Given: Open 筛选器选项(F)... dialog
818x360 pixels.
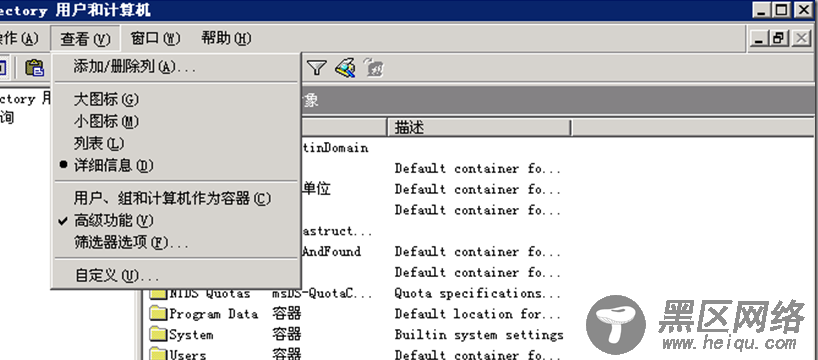Looking at the screenshot, I should coord(176,243).
